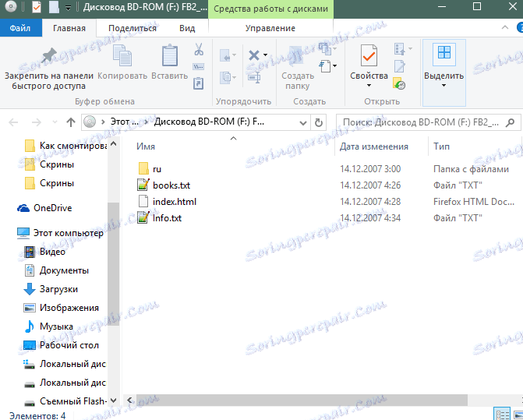The width and height of the screenshot is (523, 420).
Task: Open recent locations dropdown near forward arrow
Action: pyautogui.click(x=55, y=122)
